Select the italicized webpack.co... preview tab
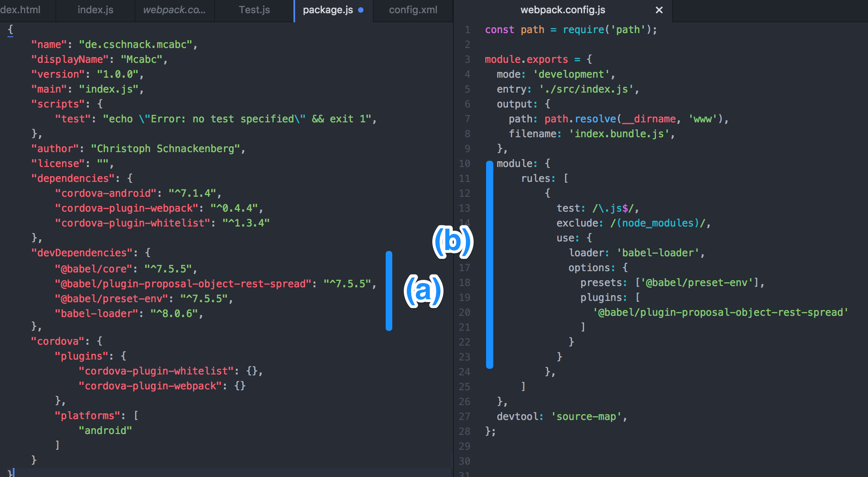Screen dimensions: 868x477 [174, 10]
